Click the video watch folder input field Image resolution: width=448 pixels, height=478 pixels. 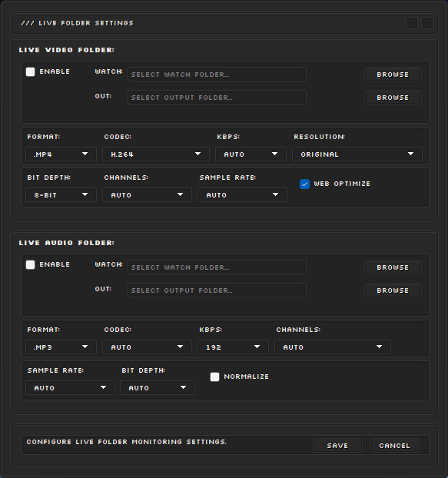tap(217, 75)
